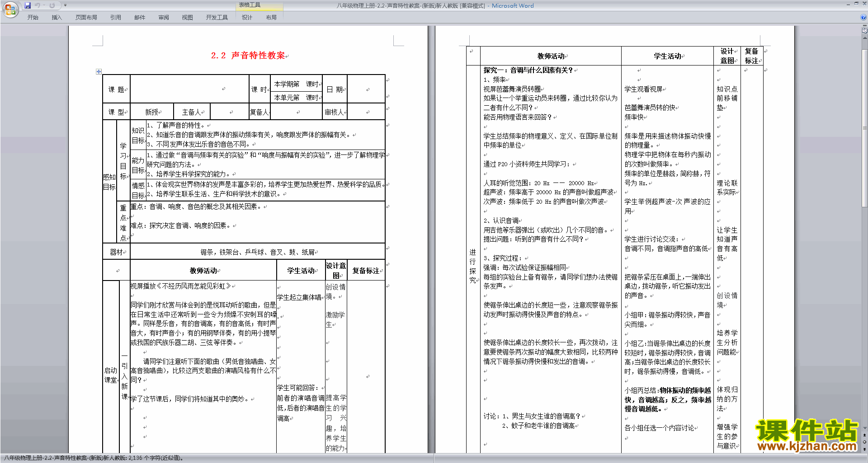Open the Office button menu
Image resolution: width=868 pixels, height=463 pixels.
pos(10,9)
